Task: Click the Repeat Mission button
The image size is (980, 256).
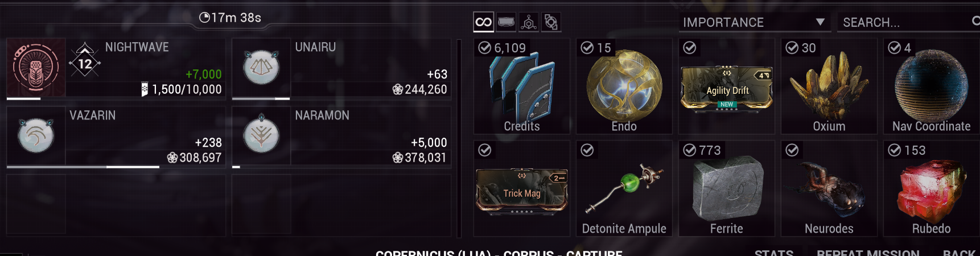Action: point(868,253)
